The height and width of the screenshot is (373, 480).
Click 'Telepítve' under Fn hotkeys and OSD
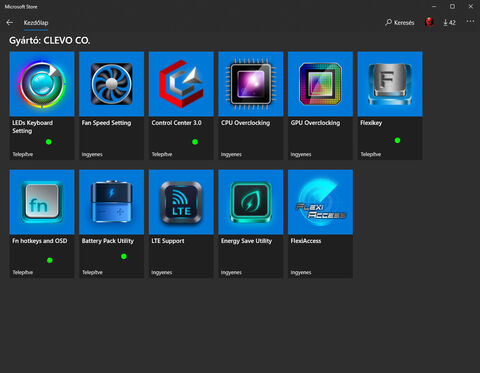tap(23, 272)
